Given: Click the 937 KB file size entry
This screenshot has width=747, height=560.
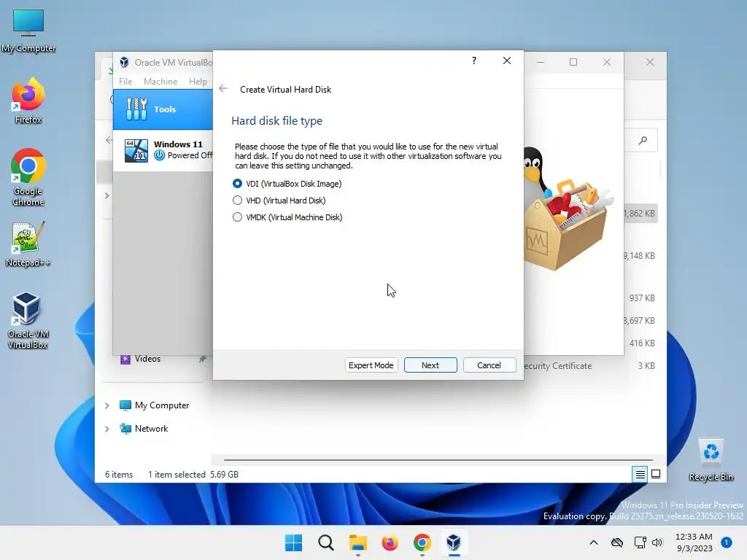Looking at the screenshot, I should tap(642, 298).
